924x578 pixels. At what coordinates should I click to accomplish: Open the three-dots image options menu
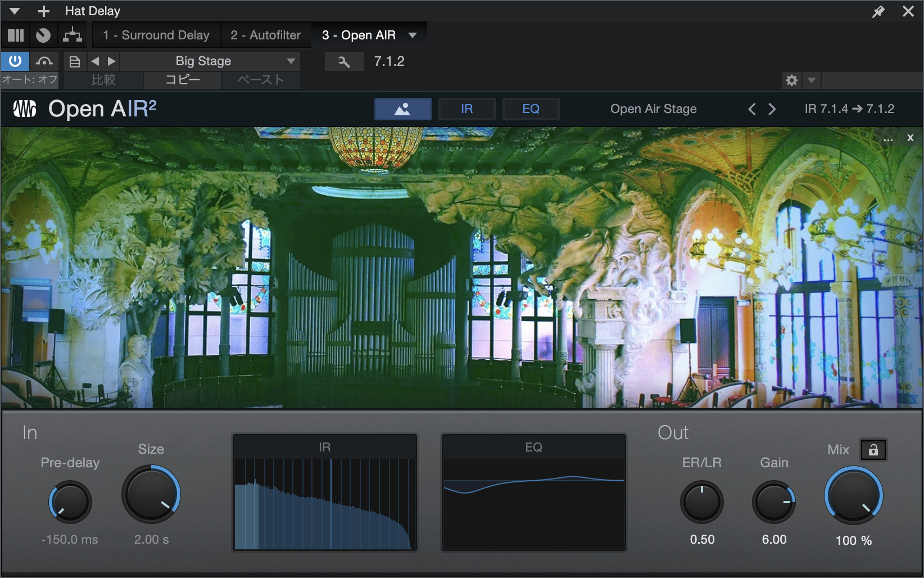[888, 139]
